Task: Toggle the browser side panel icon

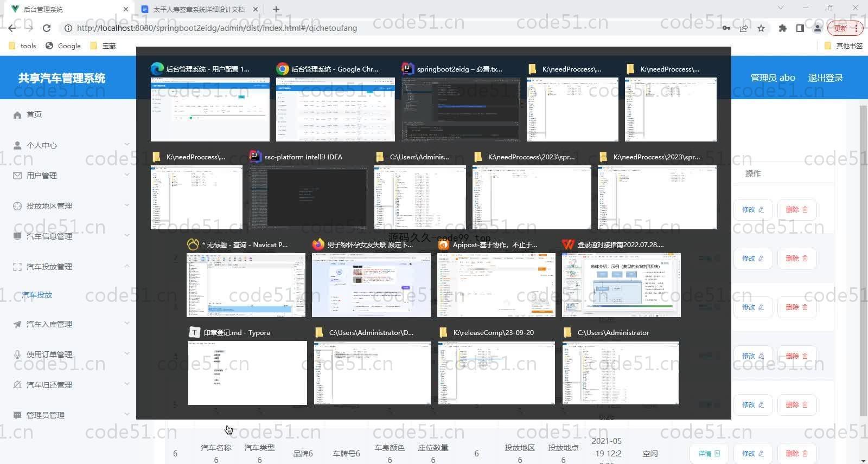Action: [800, 28]
